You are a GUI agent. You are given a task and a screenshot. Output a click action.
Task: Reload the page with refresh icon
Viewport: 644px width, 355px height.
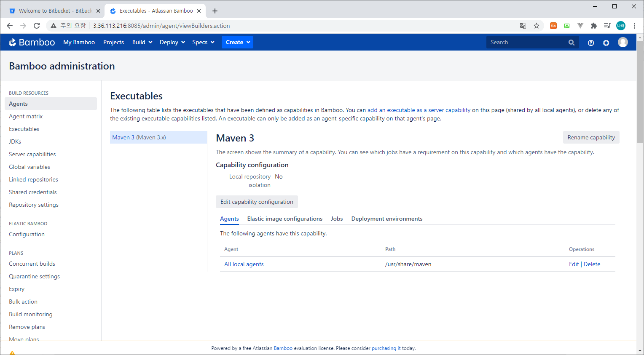37,26
